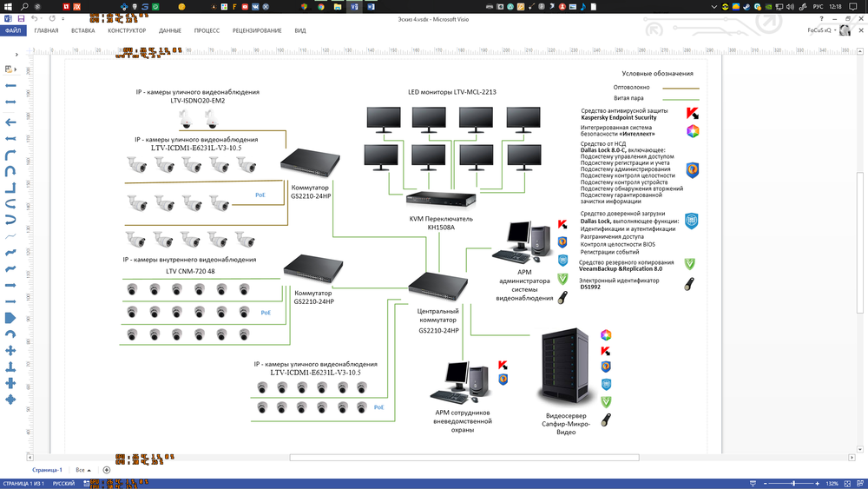Open the Все pages list dropdown
Viewport: 868px width, 489px height.
(83, 470)
